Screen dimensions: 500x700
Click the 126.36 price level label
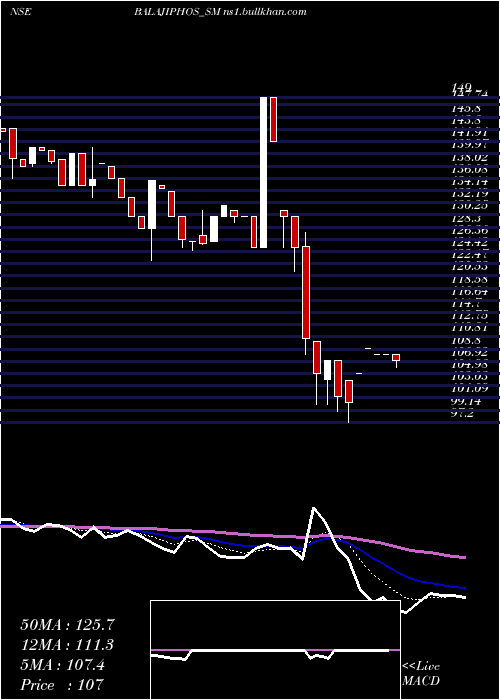[470, 231]
